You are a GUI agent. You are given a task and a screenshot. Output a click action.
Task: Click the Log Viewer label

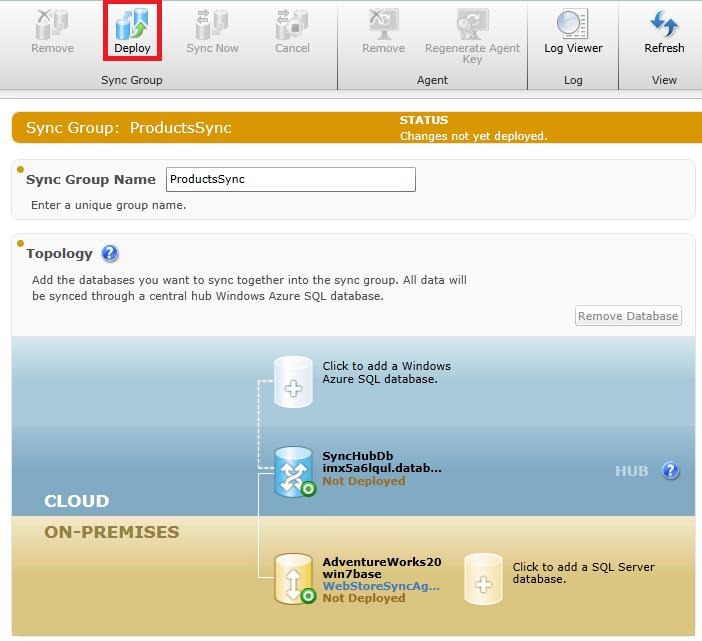pos(573,48)
